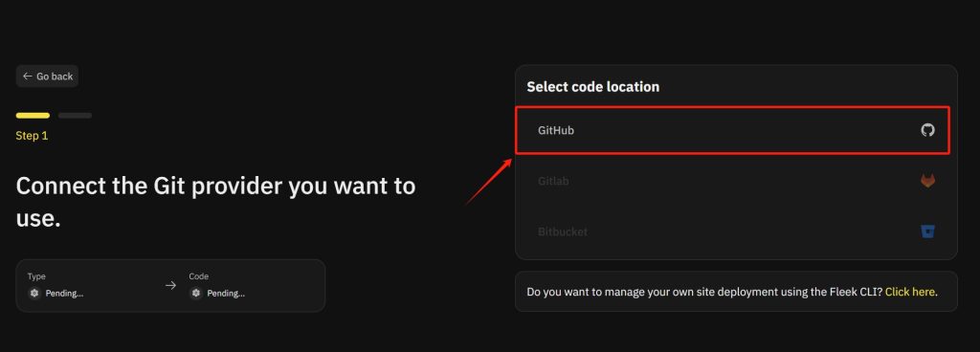Click the arrow between Type and Code
This screenshot has height=352, width=980.
coord(170,285)
